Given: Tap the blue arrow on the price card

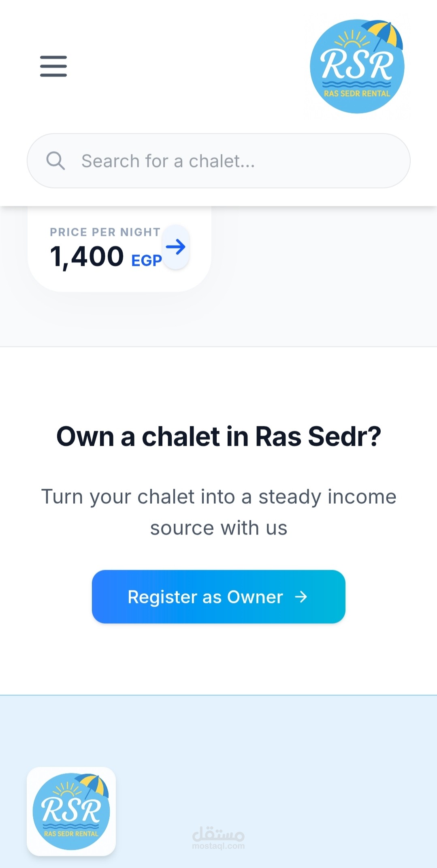Looking at the screenshot, I should click(x=176, y=247).
